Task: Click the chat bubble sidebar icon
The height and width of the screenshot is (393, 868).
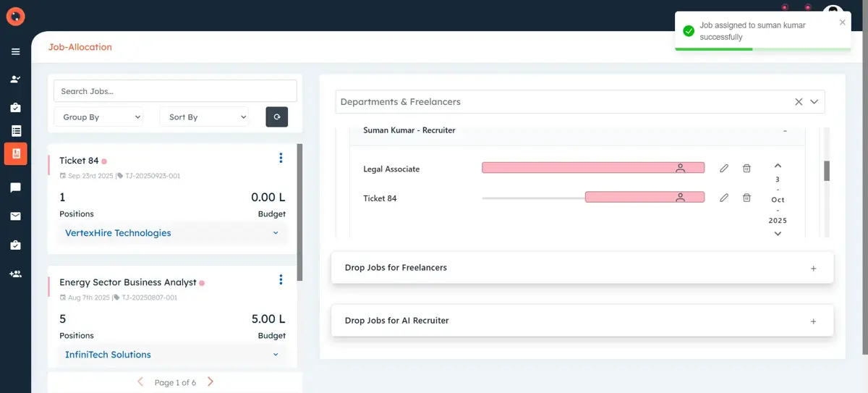Action: 15,187
